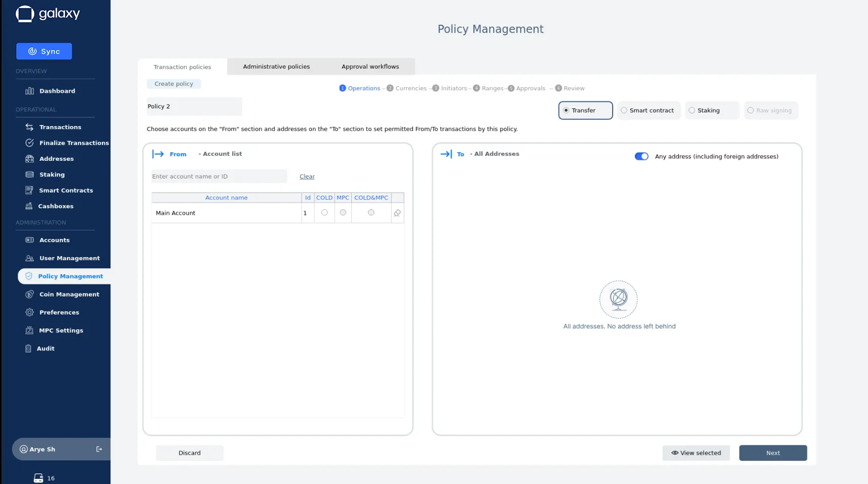Click the Next button
868x484 pixels.
(773, 453)
